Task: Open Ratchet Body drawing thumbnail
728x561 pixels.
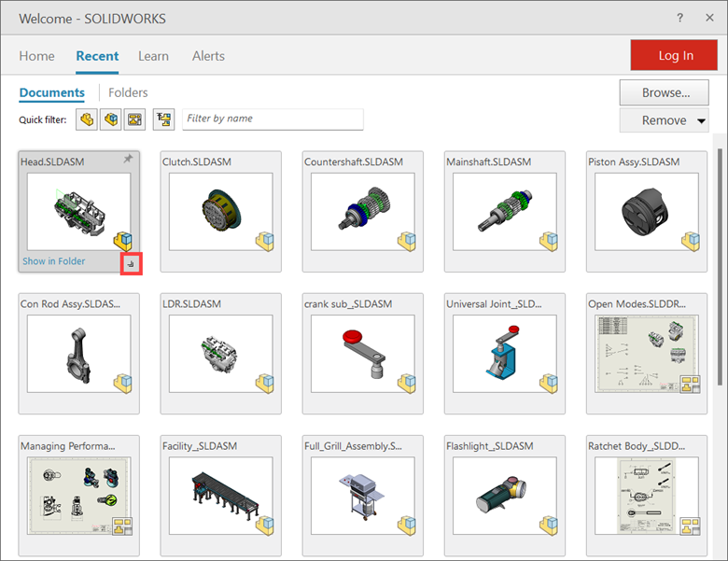Action: coord(647,496)
